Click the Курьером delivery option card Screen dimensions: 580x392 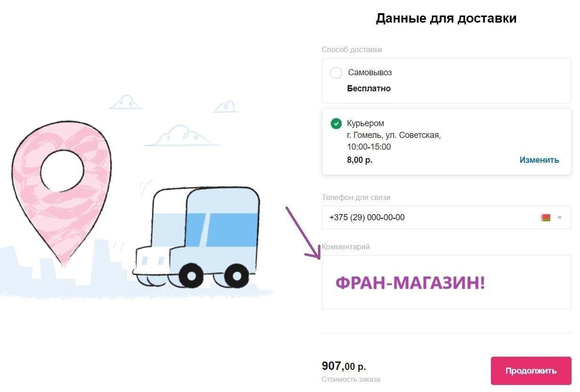coord(446,142)
